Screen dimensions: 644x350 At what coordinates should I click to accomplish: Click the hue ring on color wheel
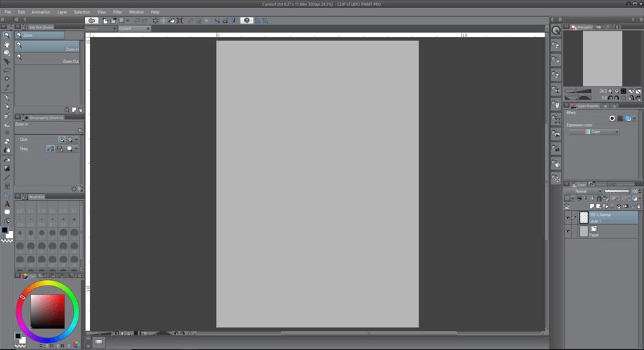[x=48, y=284]
